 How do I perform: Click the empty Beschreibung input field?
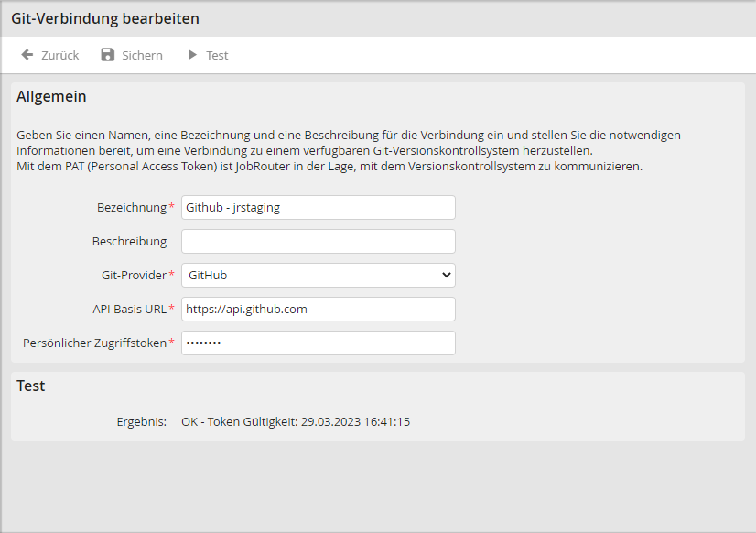pos(318,241)
